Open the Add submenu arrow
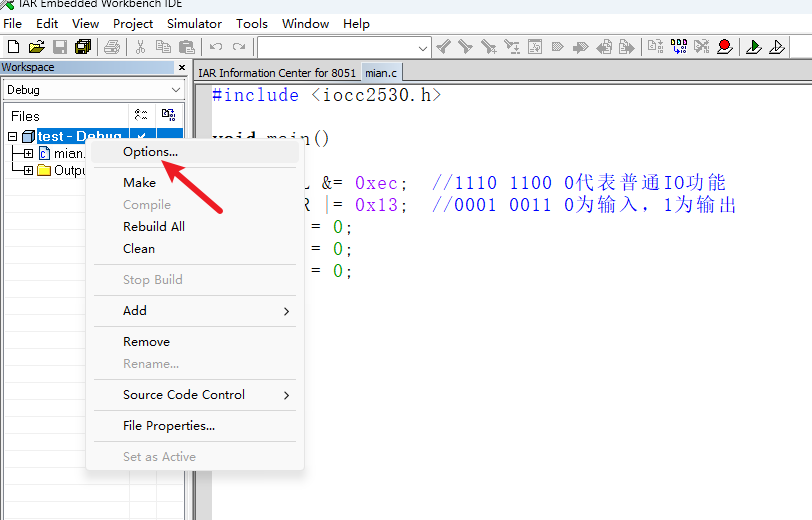The height and width of the screenshot is (520, 812). click(286, 311)
